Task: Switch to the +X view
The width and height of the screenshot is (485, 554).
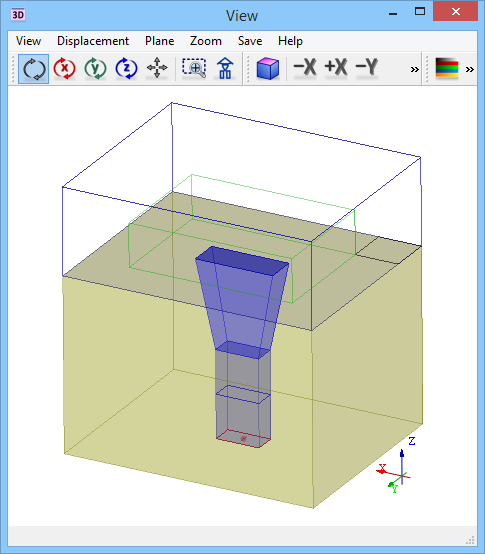Action: (x=336, y=67)
